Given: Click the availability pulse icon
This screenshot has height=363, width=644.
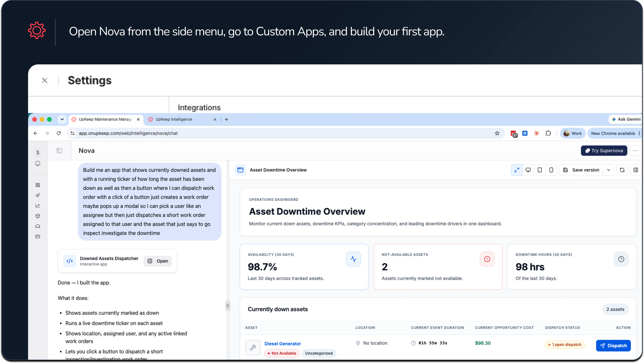Looking at the screenshot, I should 353,259.
